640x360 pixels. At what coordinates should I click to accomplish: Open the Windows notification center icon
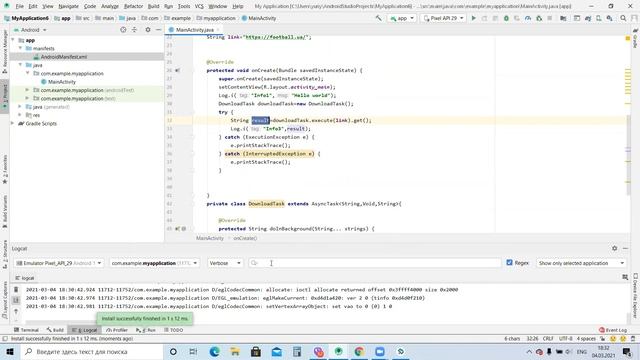(x=627, y=351)
